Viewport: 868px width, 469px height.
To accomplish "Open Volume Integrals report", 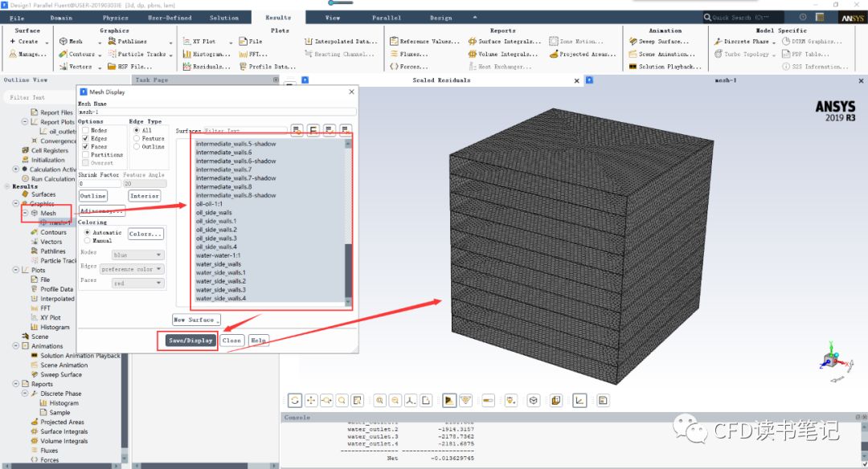I will pyautogui.click(x=502, y=54).
